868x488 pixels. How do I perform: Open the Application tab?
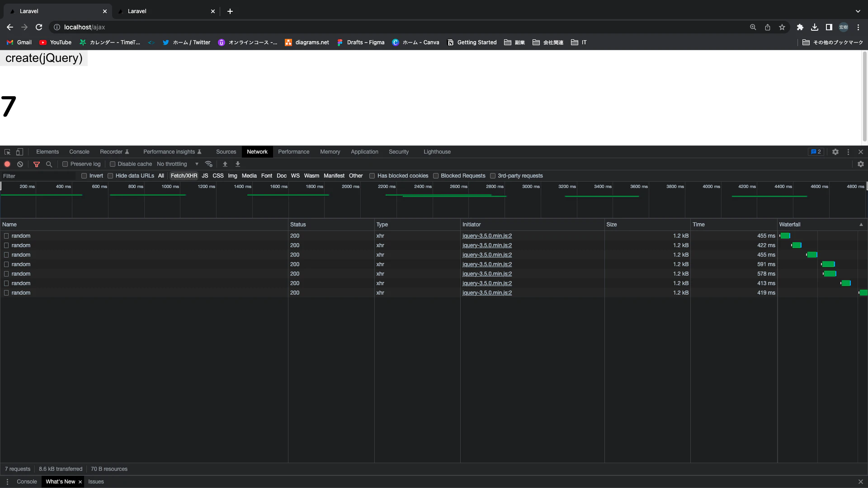pos(364,152)
